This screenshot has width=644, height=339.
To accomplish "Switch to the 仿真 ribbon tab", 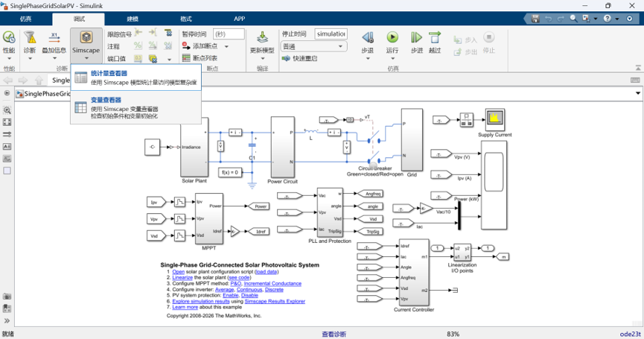I will click(x=25, y=19).
